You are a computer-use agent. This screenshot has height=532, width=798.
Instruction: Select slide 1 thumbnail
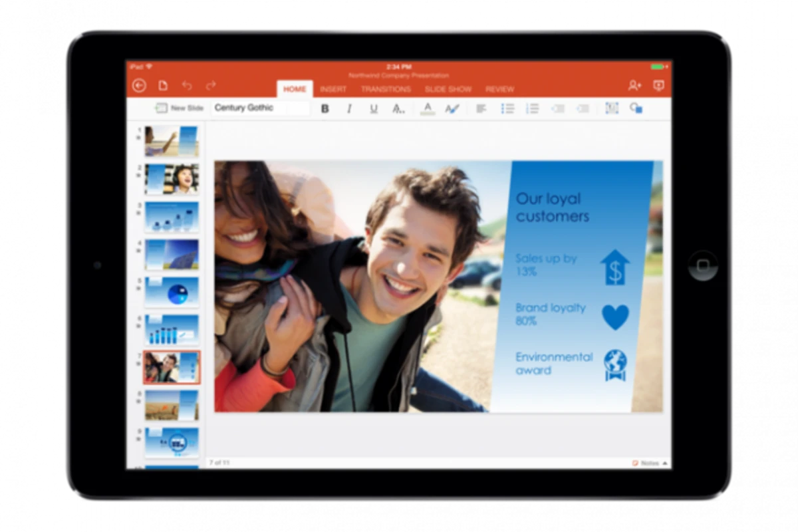tap(172, 141)
